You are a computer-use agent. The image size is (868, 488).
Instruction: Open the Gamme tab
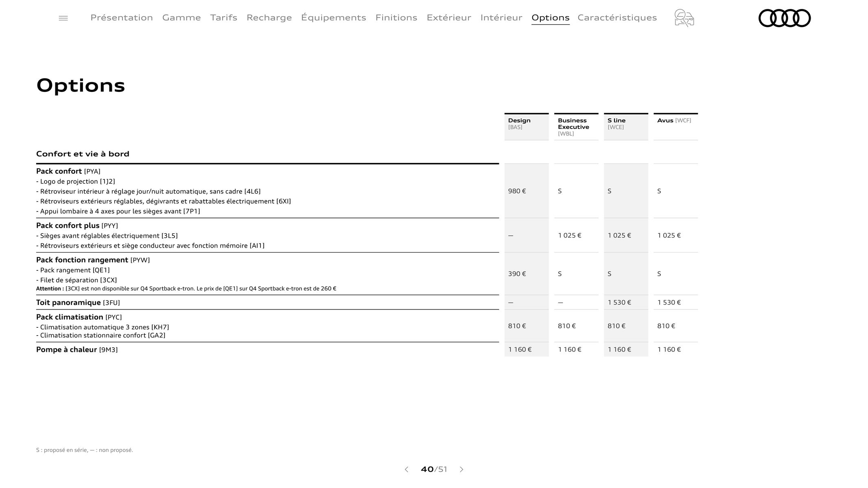[x=181, y=17]
